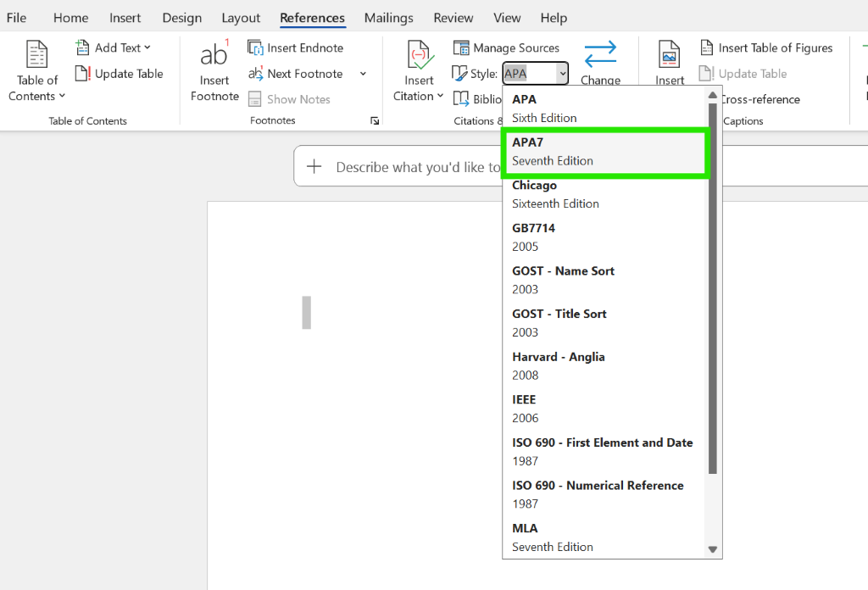
Task: Choose Chicago Sixteenth Edition style
Action: [605, 194]
